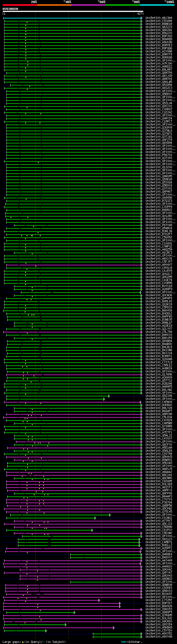The width and height of the screenshot is (177, 644).
Task: Select the UniRef100_B6K4S6 label
Action: (x=159, y=311)
